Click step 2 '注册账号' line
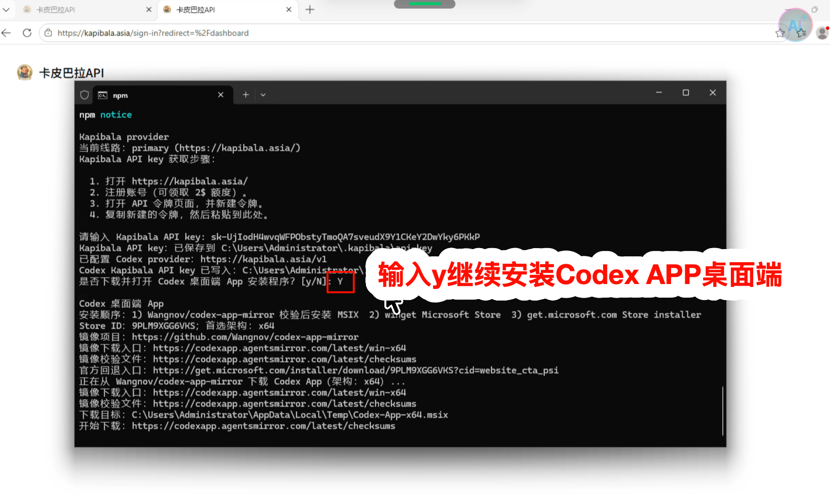The image size is (830, 504). coord(168,192)
